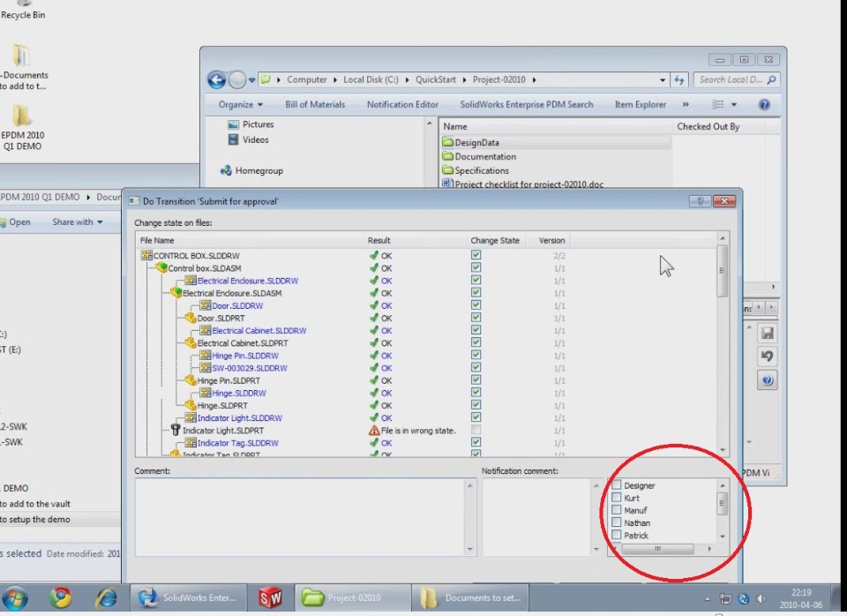Viewport: 847px width, 616px height.
Task: Tick the Nathan notification checkbox
Action: 617,522
